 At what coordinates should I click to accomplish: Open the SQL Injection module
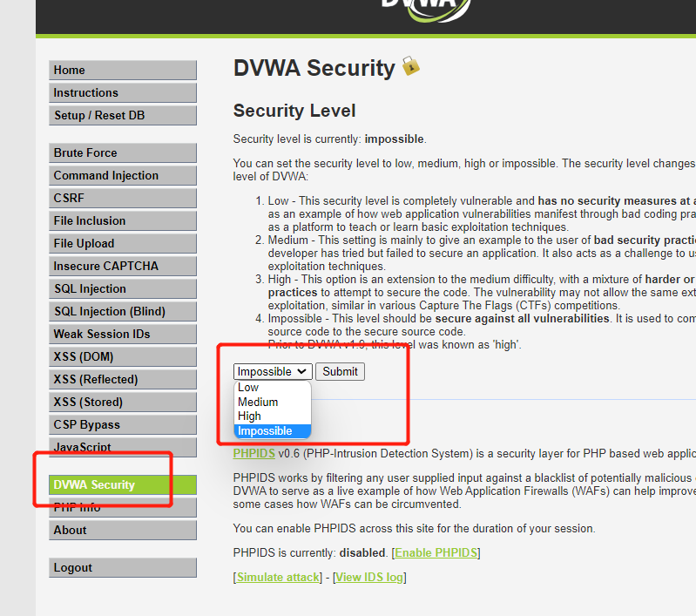(x=123, y=288)
